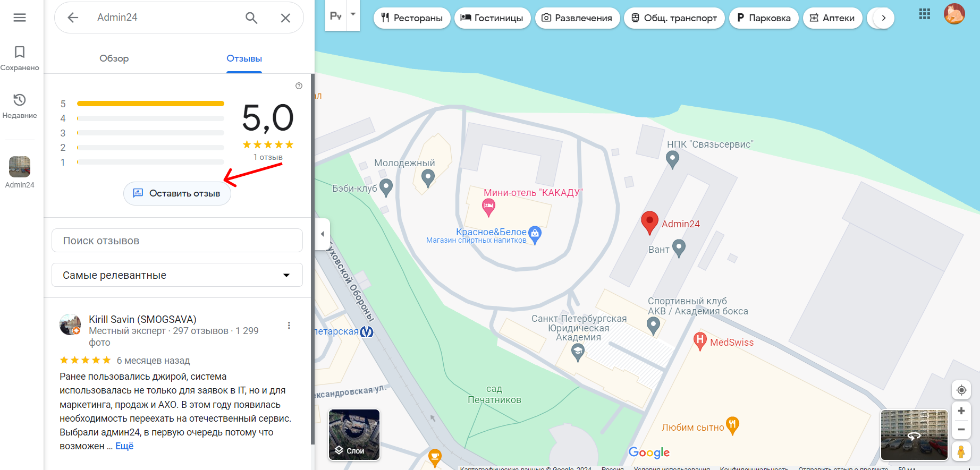
Task: Click the Вант map marker
Action: pyautogui.click(x=679, y=249)
